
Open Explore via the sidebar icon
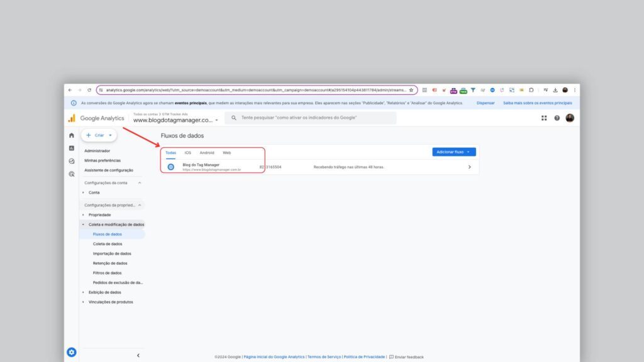[72, 162]
